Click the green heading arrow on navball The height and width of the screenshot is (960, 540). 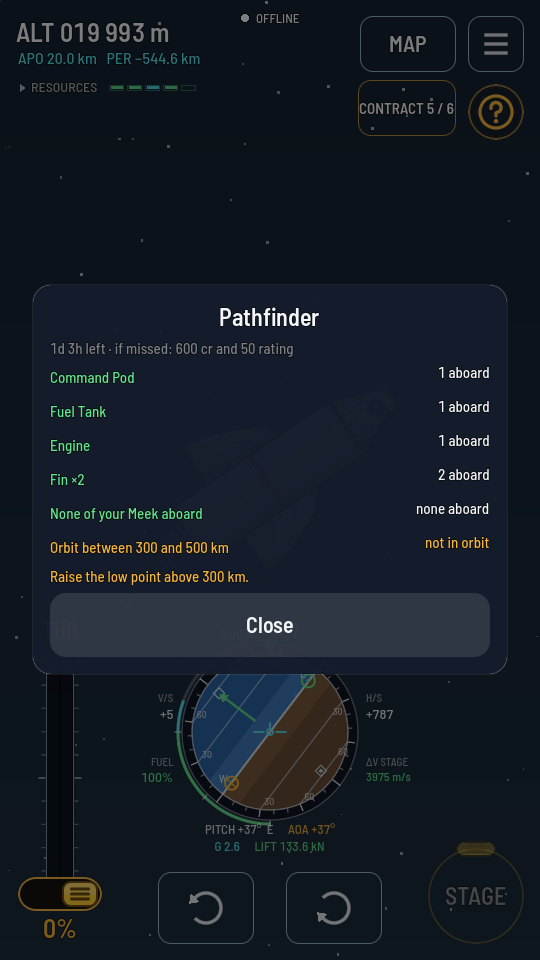(x=237, y=707)
